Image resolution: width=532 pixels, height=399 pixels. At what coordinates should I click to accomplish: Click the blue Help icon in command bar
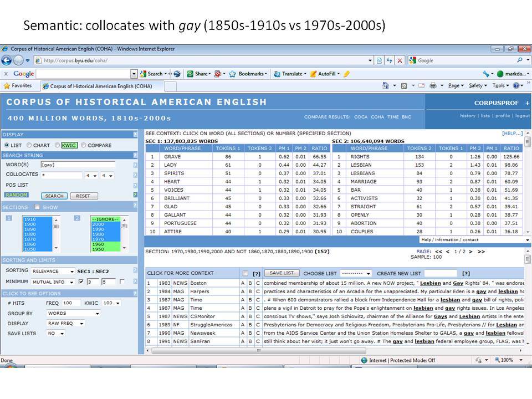(516, 85)
